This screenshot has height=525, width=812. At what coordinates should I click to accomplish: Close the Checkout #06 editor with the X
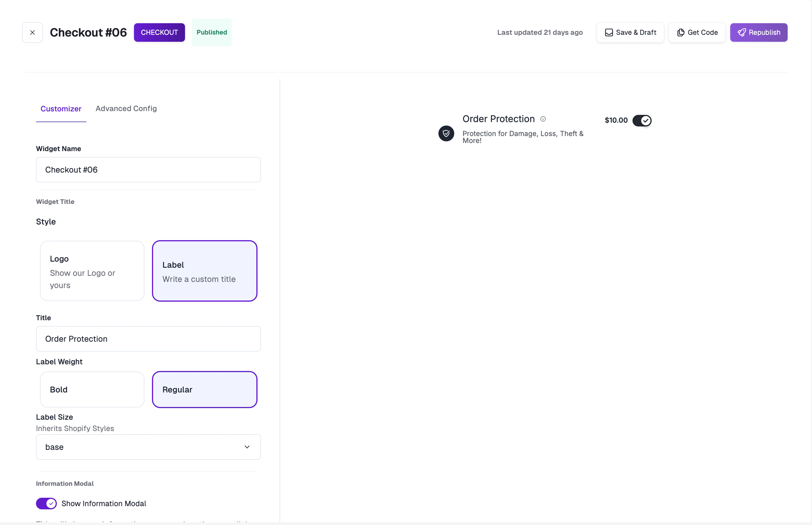point(32,32)
